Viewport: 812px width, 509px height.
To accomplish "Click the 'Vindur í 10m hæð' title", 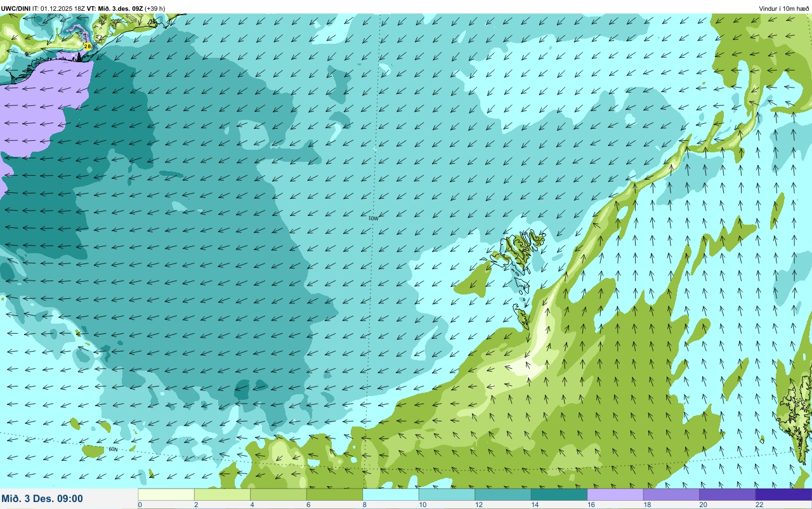I will coord(784,8).
